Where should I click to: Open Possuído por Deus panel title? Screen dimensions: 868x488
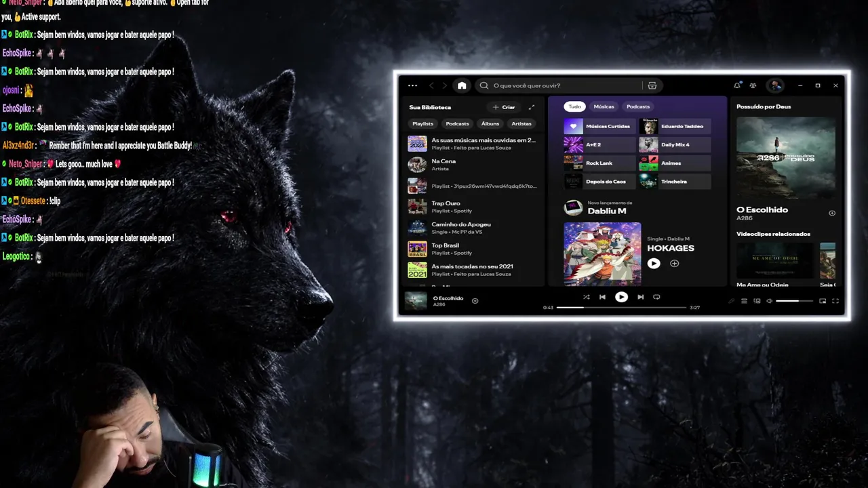point(764,106)
